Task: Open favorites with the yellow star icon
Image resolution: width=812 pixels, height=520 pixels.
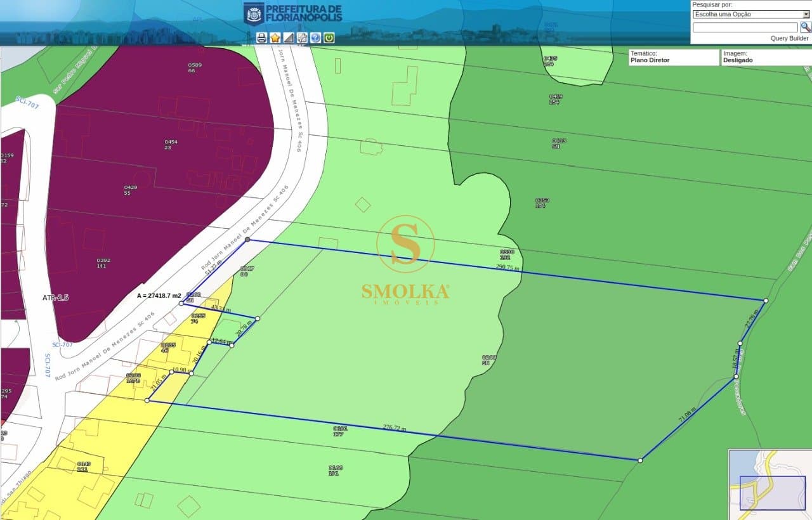Action: point(275,38)
